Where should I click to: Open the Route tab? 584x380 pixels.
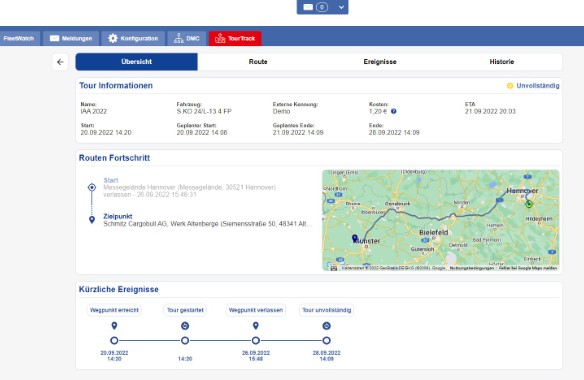pyautogui.click(x=258, y=62)
